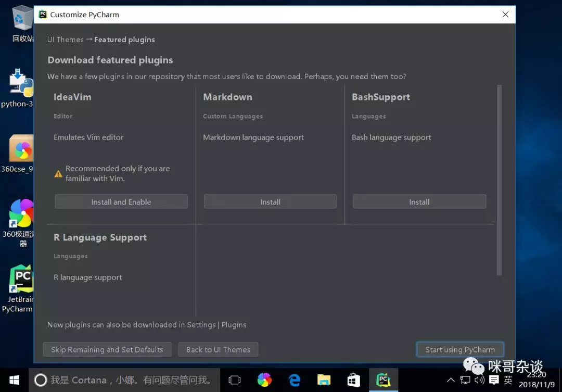Image resolution: width=562 pixels, height=392 pixels.
Task: Click the PyCharm taskbar button
Action: [x=384, y=380]
